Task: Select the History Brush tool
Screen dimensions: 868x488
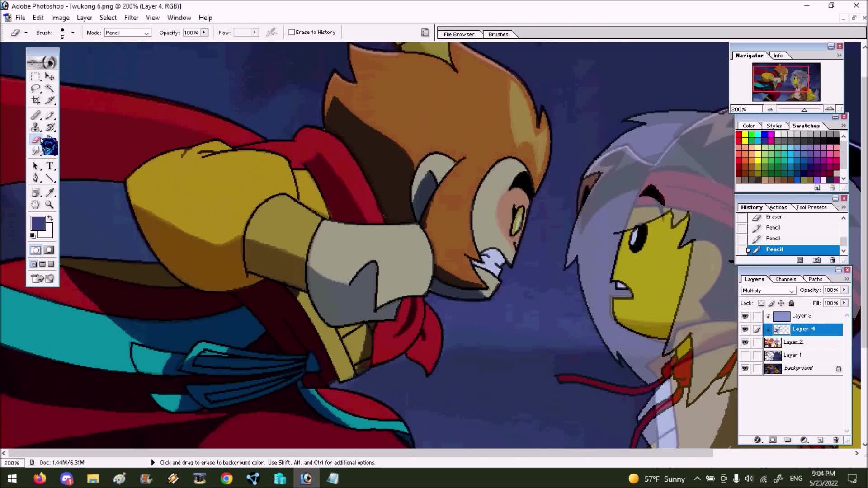Action: point(50,127)
